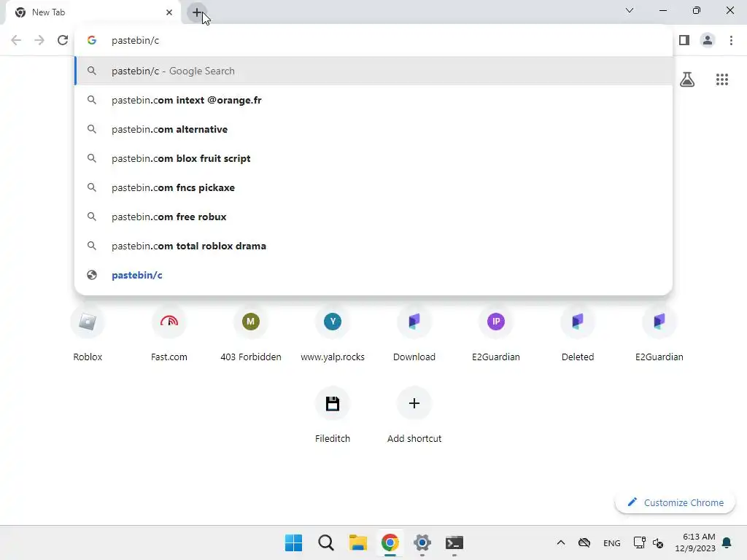Open the Deleted shortcut
This screenshot has width=747, height=560.
(578, 333)
